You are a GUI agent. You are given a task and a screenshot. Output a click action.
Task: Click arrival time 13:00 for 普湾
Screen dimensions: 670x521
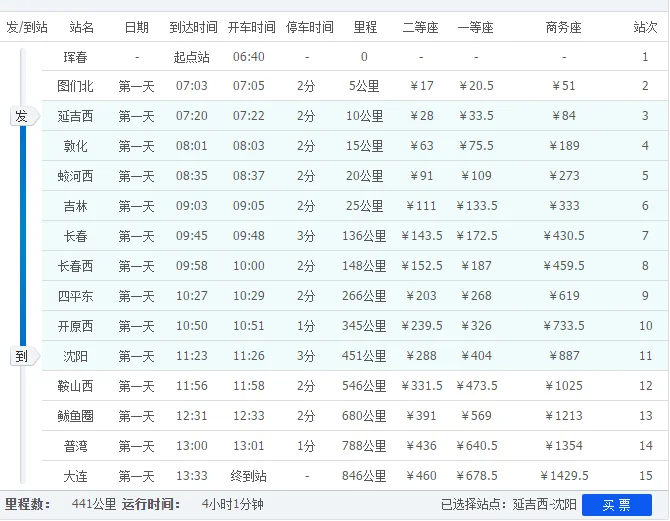(191, 446)
